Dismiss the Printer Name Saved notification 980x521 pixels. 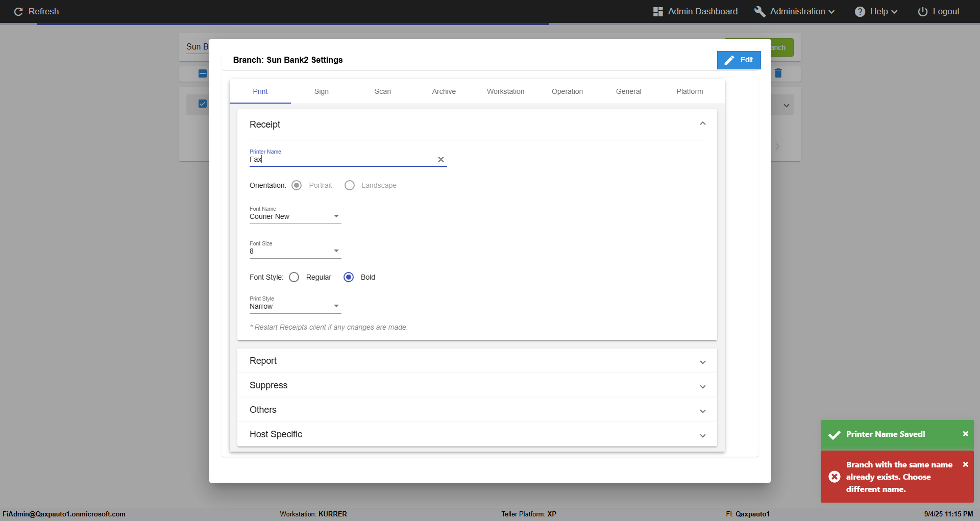coord(965,434)
